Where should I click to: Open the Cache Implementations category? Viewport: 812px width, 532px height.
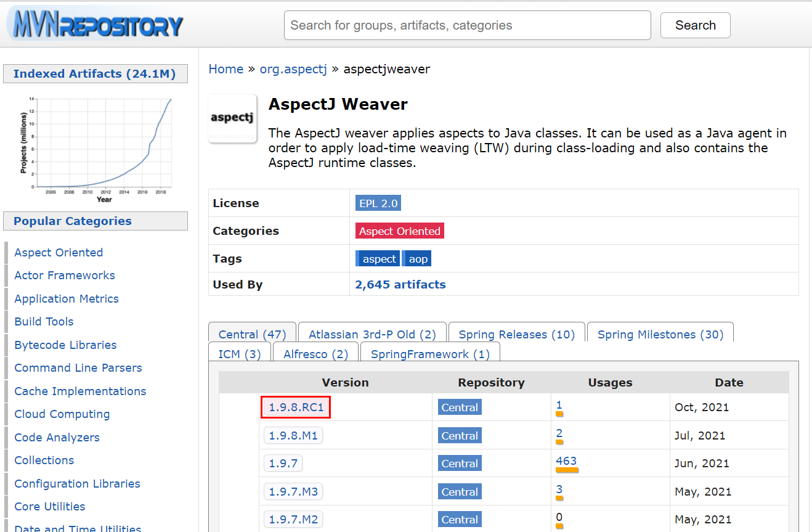(x=80, y=391)
